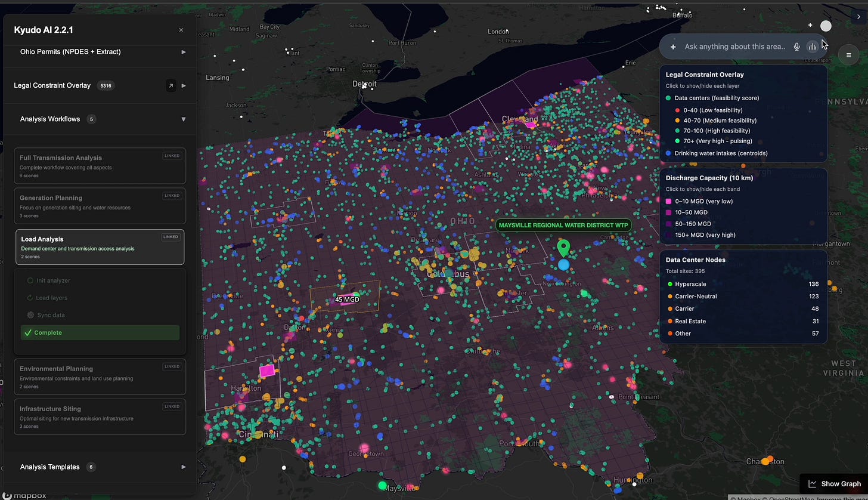Click the green checkmark icon next to Complete
Image resolution: width=868 pixels, height=500 pixels.
[28, 332]
